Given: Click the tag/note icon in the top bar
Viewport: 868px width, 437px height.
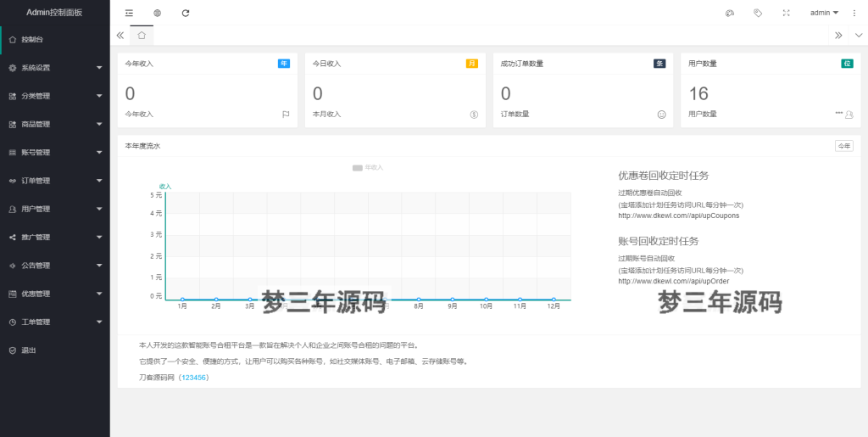Looking at the screenshot, I should tap(758, 13).
